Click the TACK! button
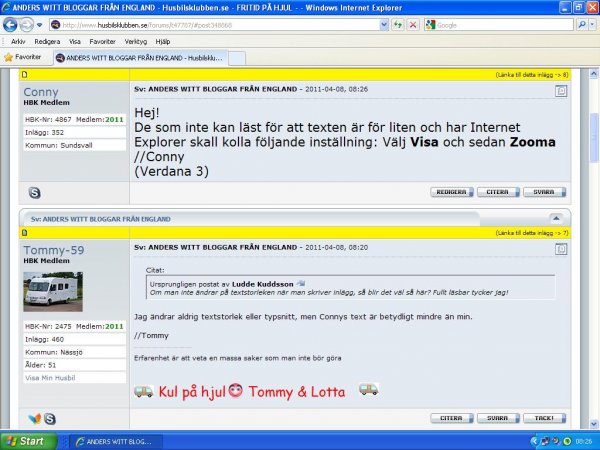600x450 pixels. pyautogui.click(x=543, y=418)
